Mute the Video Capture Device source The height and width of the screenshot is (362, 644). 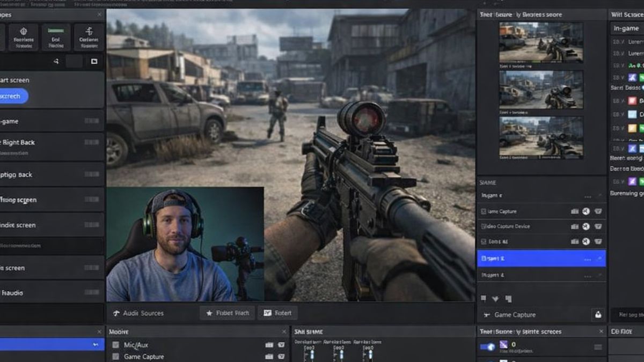point(586,226)
